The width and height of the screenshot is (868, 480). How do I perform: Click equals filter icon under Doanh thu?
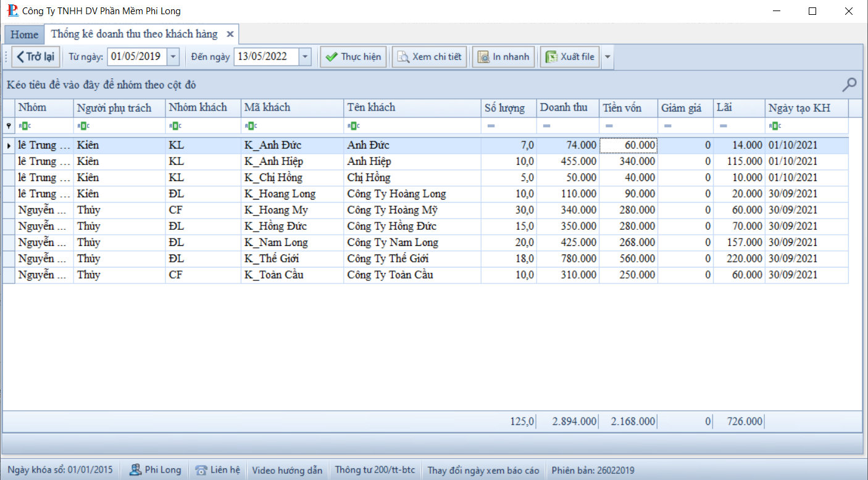coord(547,126)
